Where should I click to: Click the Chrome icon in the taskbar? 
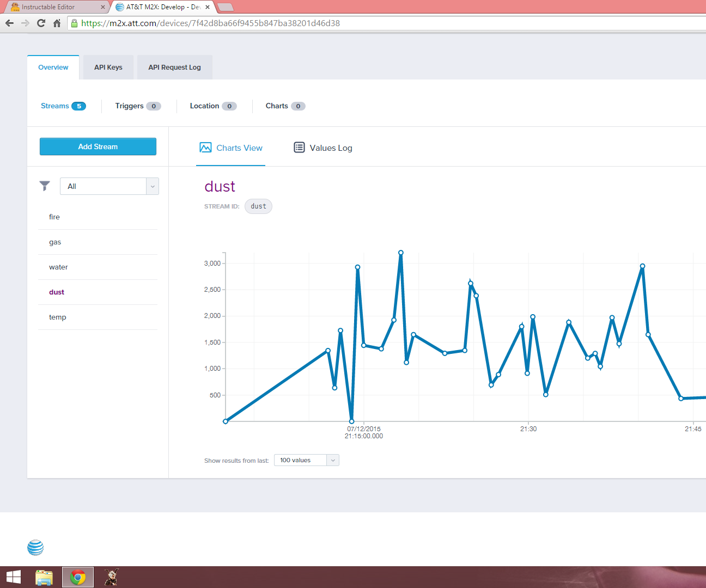(x=78, y=577)
